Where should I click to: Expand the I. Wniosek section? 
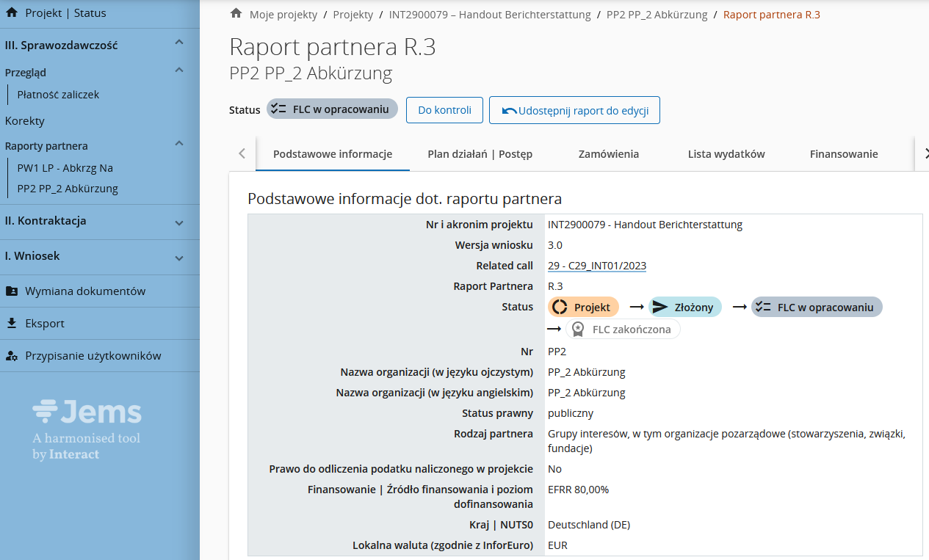tap(179, 257)
